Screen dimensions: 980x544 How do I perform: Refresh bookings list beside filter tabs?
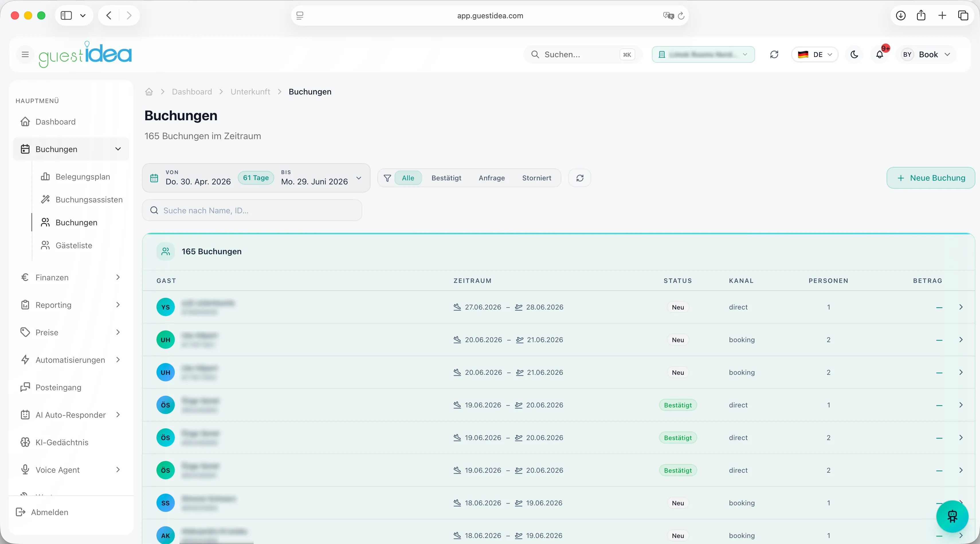[579, 178]
